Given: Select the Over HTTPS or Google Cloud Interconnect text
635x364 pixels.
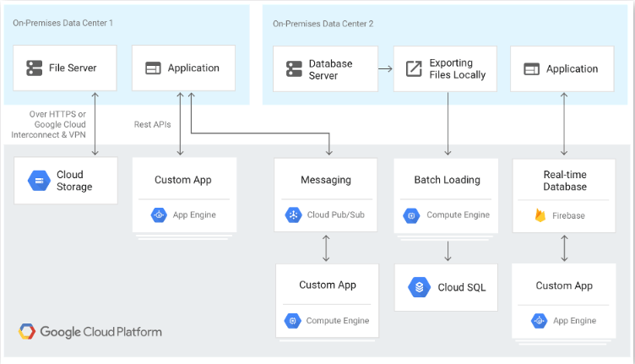Looking at the screenshot, I should [x=49, y=124].
